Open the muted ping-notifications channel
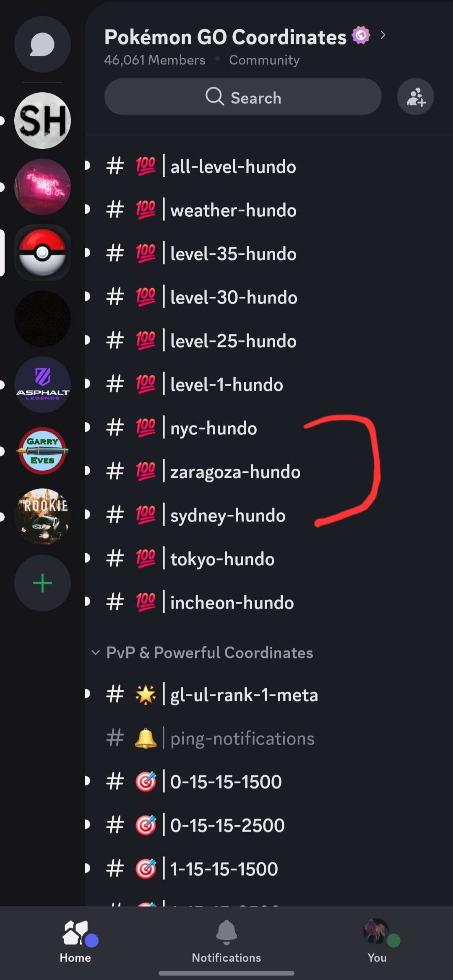The height and width of the screenshot is (980, 453). click(x=268, y=739)
